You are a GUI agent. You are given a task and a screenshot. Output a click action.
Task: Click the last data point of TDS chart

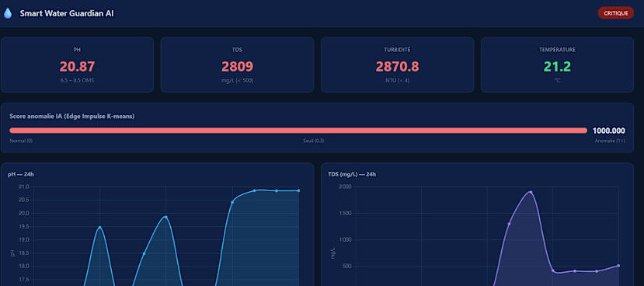point(618,266)
